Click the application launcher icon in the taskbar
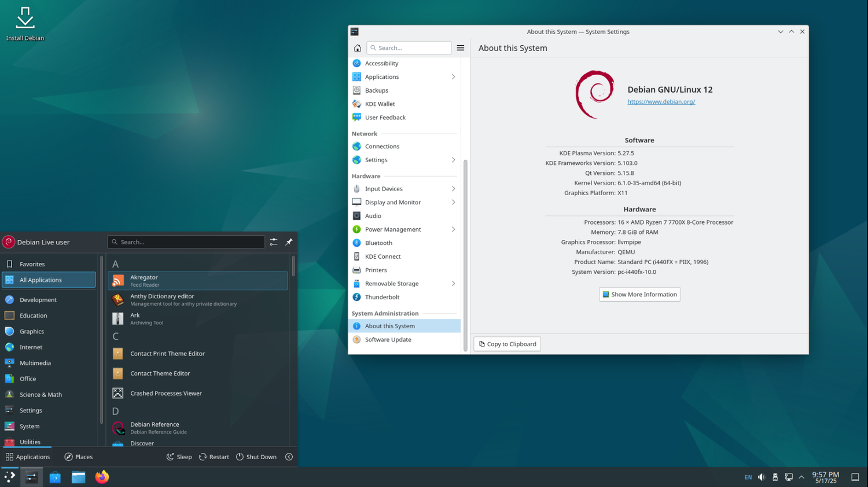Viewport: 868px width, 487px height. coord(10,477)
